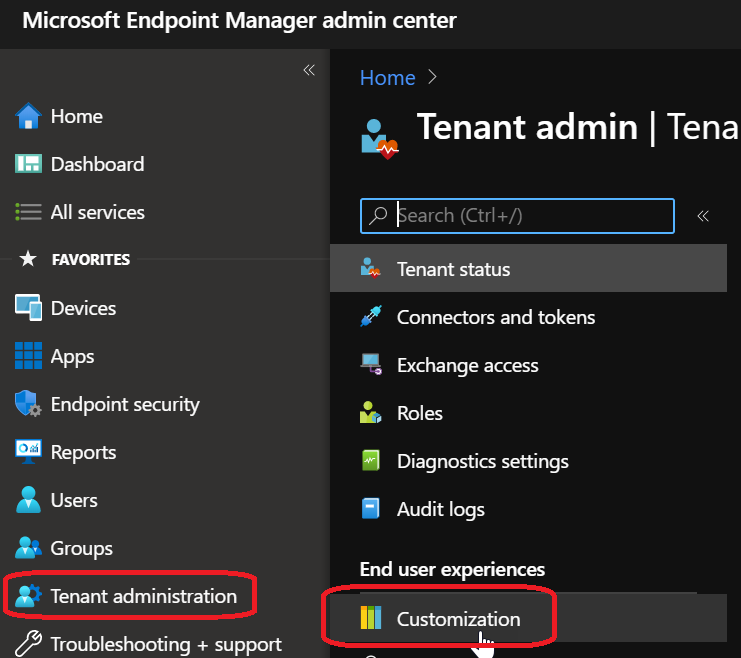Click the Users person icon
The width and height of the screenshot is (741, 658).
click(x=28, y=500)
